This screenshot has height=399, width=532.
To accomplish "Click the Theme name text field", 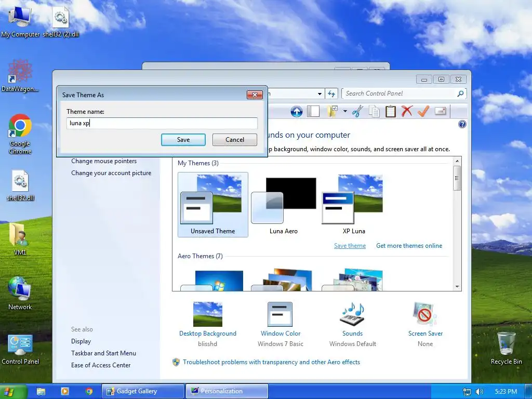I will [x=162, y=123].
